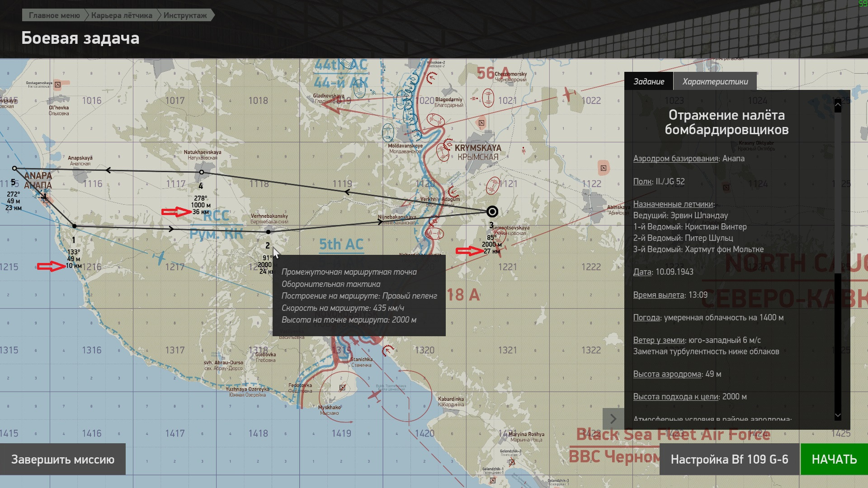Open Карьера лётчика breadcrumb
868x488 pixels.
tap(122, 15)
